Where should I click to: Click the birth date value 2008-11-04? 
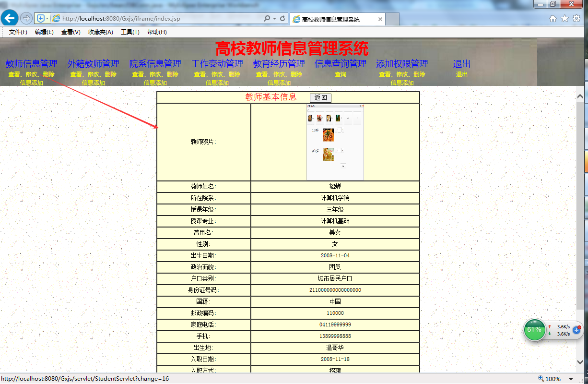click(x=335, y=256)
